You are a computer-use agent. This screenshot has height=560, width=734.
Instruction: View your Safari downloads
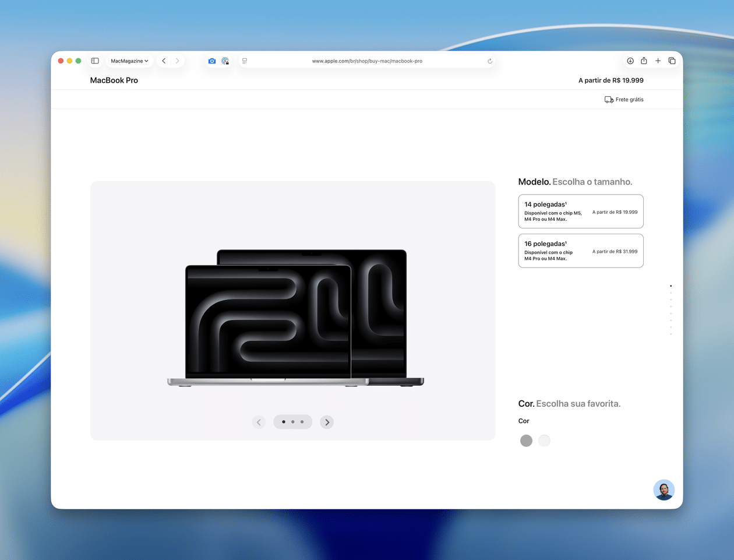630,61
